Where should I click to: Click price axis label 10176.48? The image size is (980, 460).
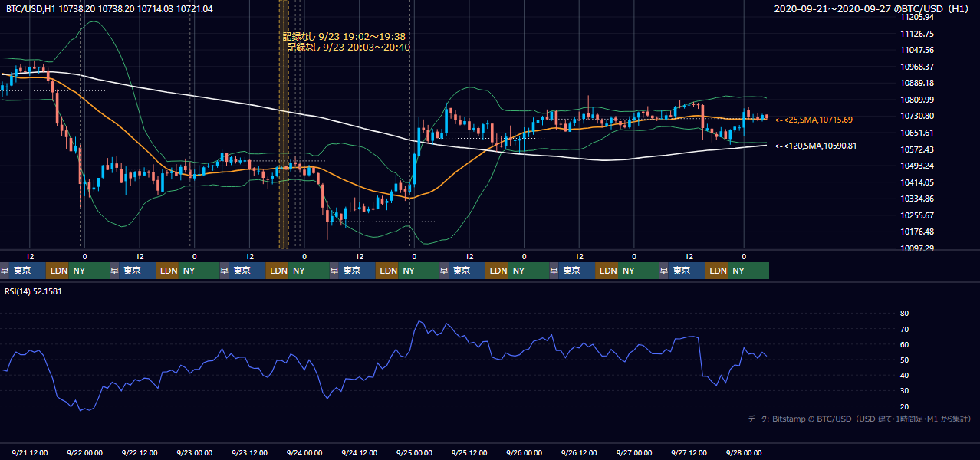916,232
